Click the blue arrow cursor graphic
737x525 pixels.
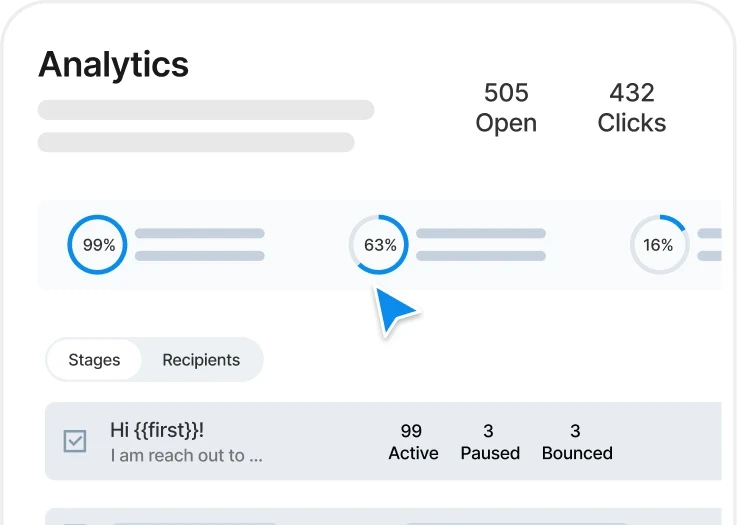[395, 311]
